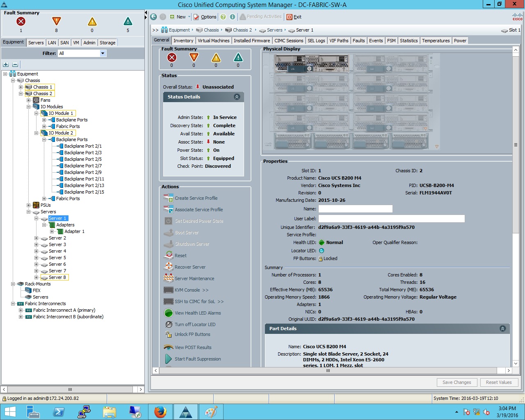
Task: Click the Reset Values button
Action: pyautogui.click(x=499, y=382)
